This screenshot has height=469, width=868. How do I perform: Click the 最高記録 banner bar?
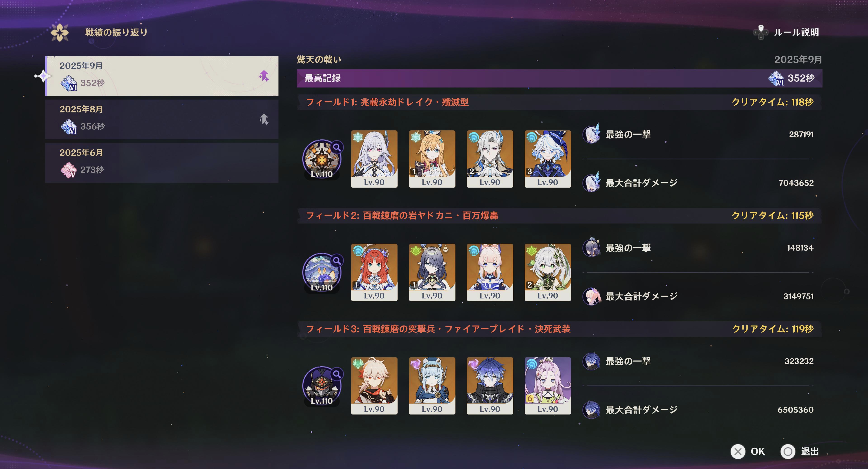[x=559, y=78]
